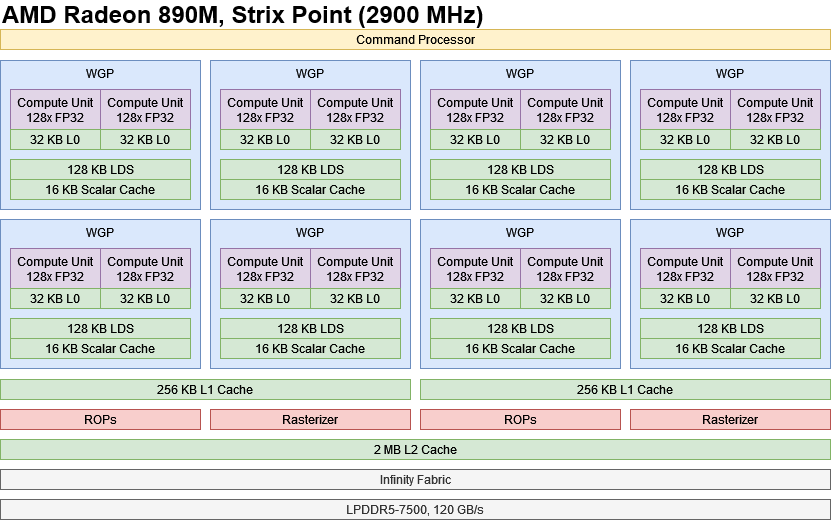Select the ROPs block right of center
Screen dimensions: 832x523
coord(520,420)
